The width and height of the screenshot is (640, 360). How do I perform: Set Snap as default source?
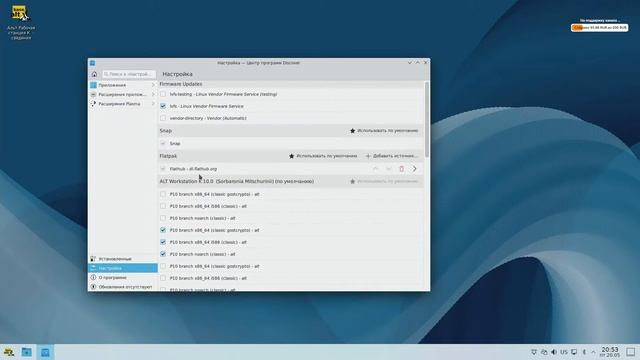pos(384,131)
